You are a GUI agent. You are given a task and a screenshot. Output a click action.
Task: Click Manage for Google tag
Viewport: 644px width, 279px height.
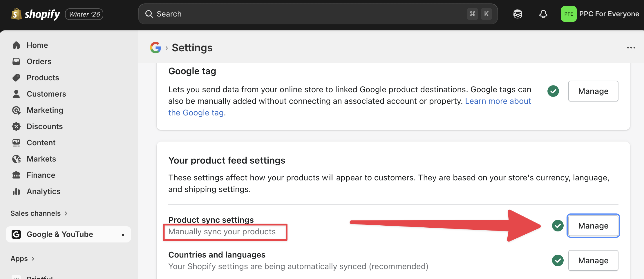[593, 91]
